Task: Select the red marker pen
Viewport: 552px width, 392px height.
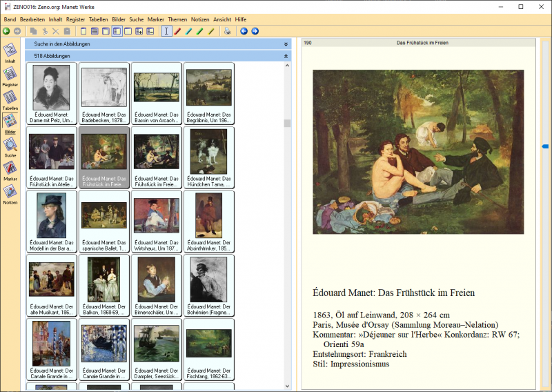Action: click(x=177, y=31)
